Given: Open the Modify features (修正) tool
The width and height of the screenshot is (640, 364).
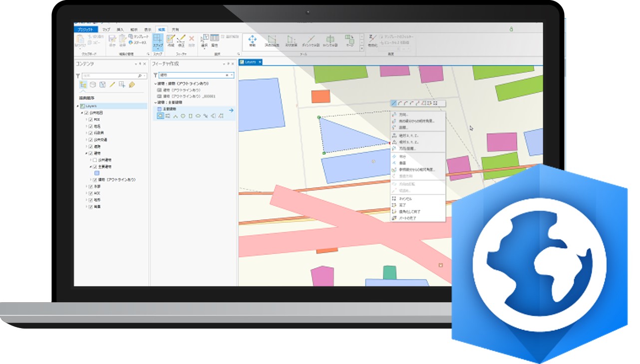Looking at the screenshot, I should (181, 39).
